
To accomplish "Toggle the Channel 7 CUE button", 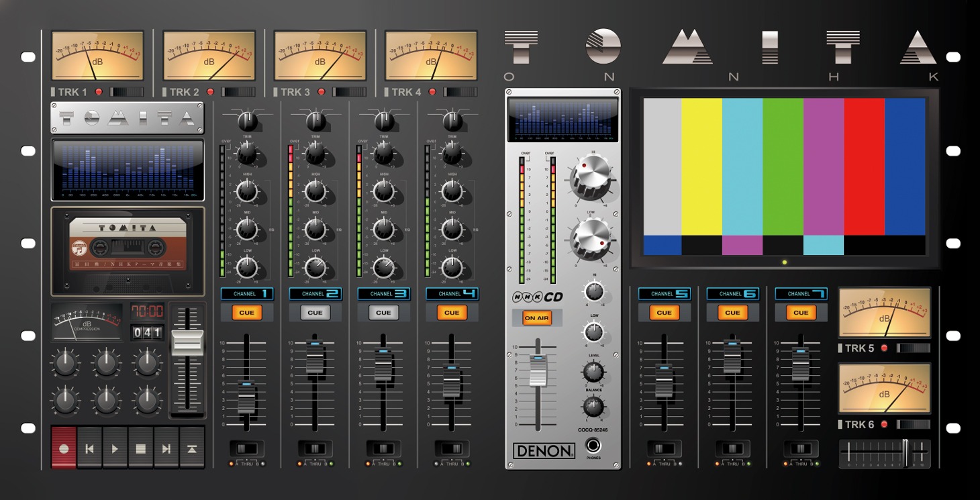I will 801,313.
